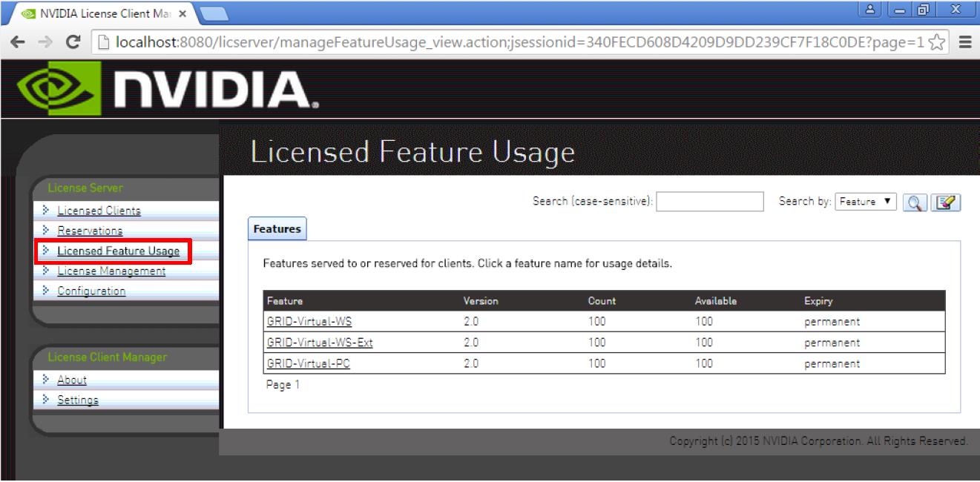
Task: Open the About page
Action: coord(72,380)
